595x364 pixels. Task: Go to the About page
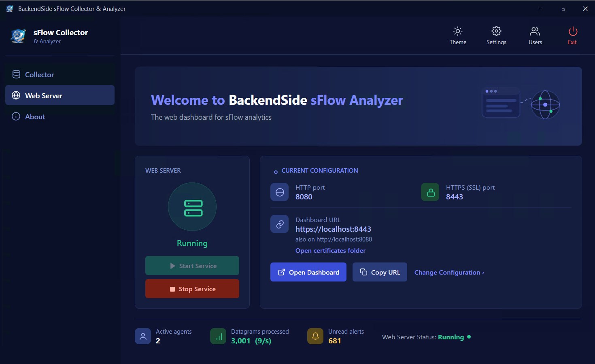60,116
